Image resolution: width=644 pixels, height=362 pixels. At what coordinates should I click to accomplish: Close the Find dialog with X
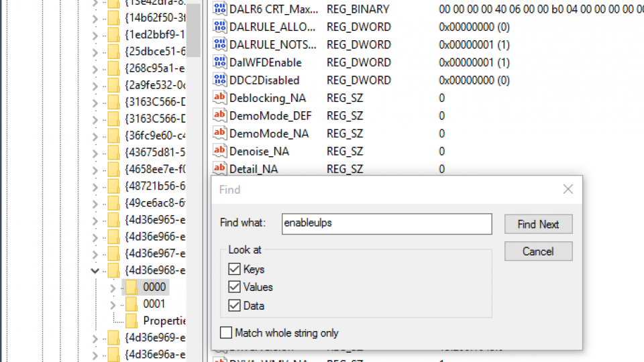tap(568, 189)
